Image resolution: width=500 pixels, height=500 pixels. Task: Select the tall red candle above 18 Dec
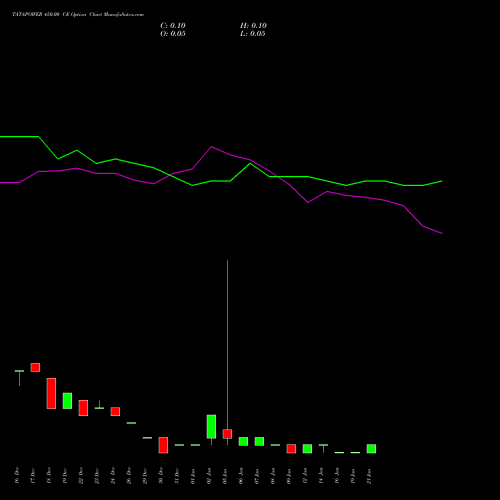(51, 393)
